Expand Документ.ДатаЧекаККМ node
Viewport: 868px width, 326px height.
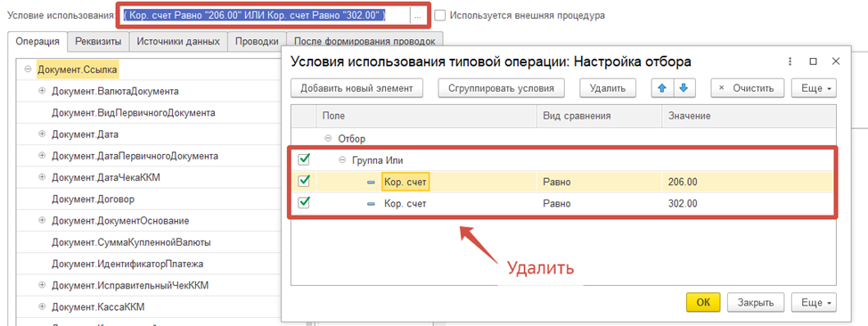[42, 177]
